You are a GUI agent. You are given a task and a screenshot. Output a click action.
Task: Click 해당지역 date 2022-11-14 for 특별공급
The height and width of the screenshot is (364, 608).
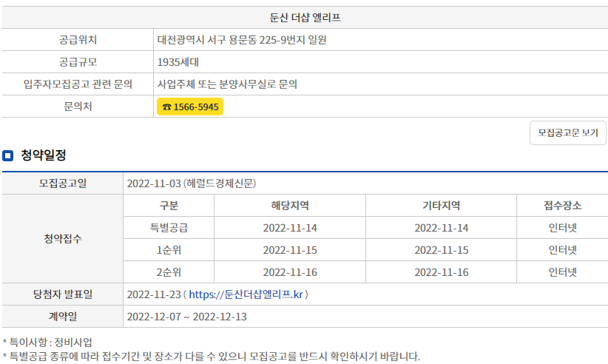(x=290, y=228)
